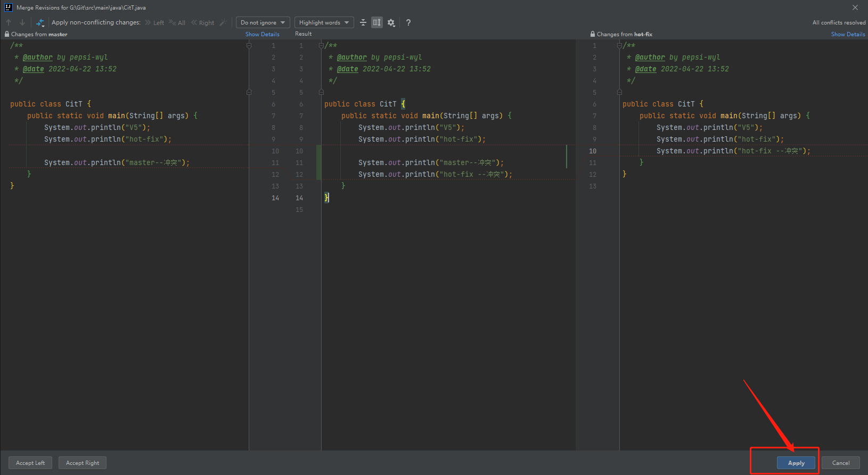Click the hot-fix --冲突 println line in hot-fix pane

pos(733,151)
